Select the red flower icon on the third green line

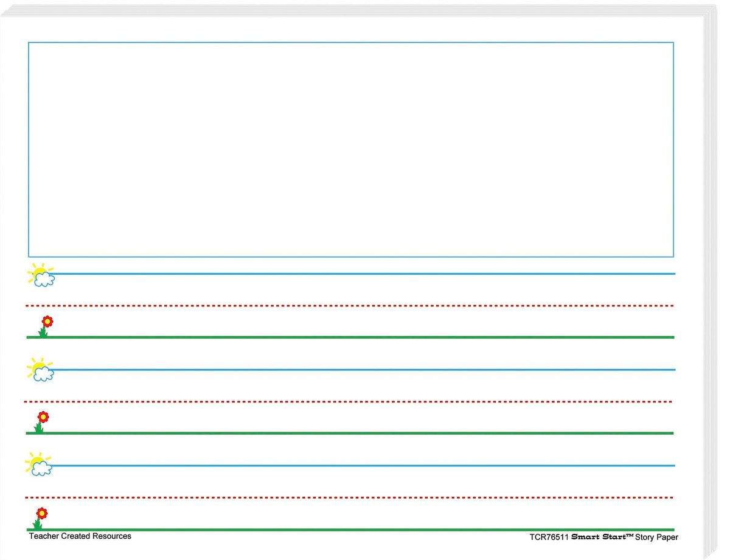click(x=40, y=517)
